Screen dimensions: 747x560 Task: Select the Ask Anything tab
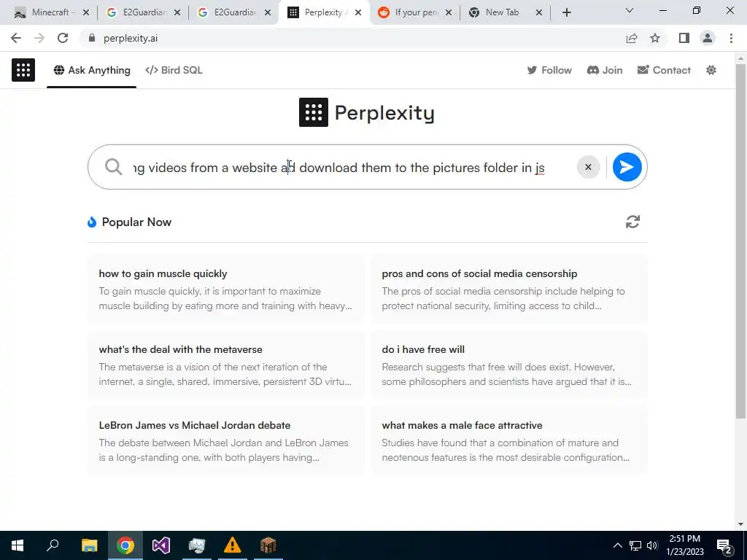click(92, 70)
